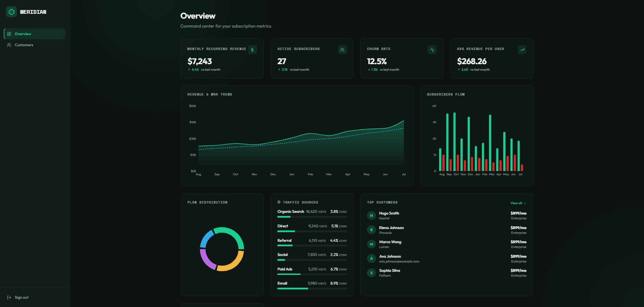Click the 12.5% churn rate value
This screenshot has height=307, width=644.
pyautogui.click(x=377, y=61)
